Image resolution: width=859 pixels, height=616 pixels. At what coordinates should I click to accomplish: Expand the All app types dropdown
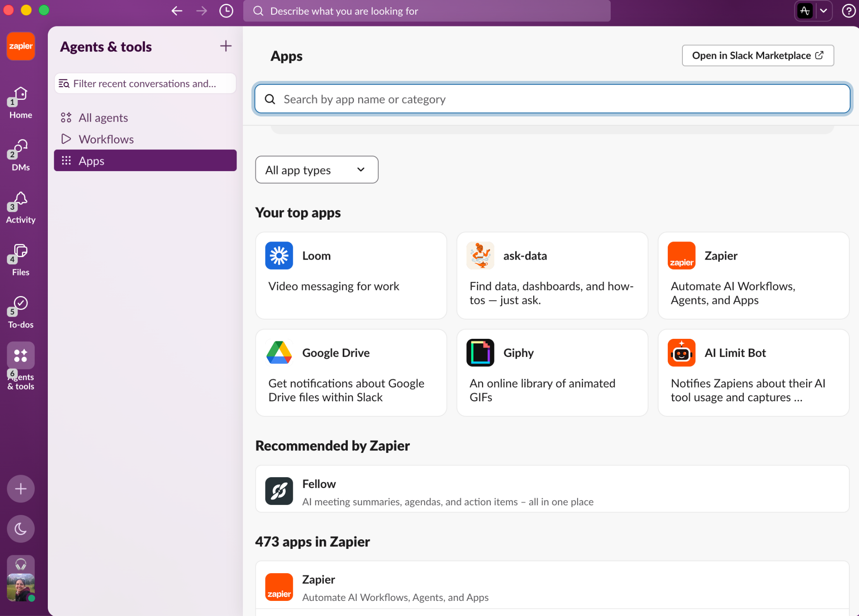click(x=316, y=170)
